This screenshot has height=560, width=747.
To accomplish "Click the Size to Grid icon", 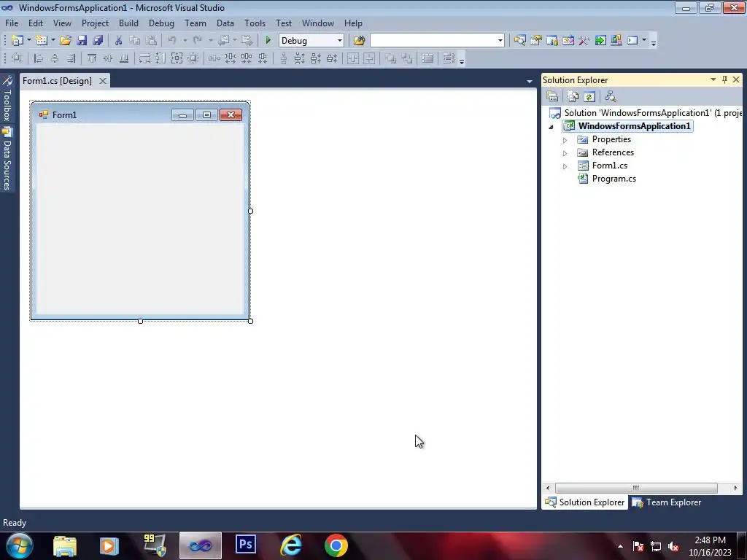I will (193, 58).
